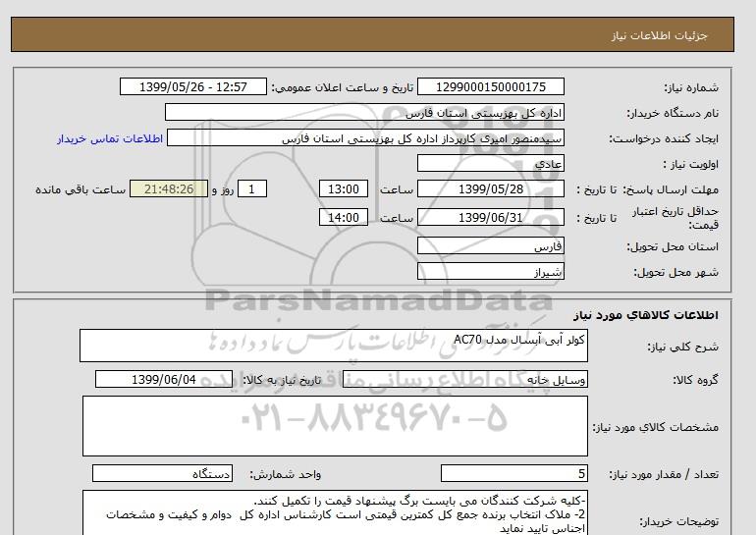Click the مشخصات کالای مورد نیاز label

pyautogui.click(x=655, y=427)
